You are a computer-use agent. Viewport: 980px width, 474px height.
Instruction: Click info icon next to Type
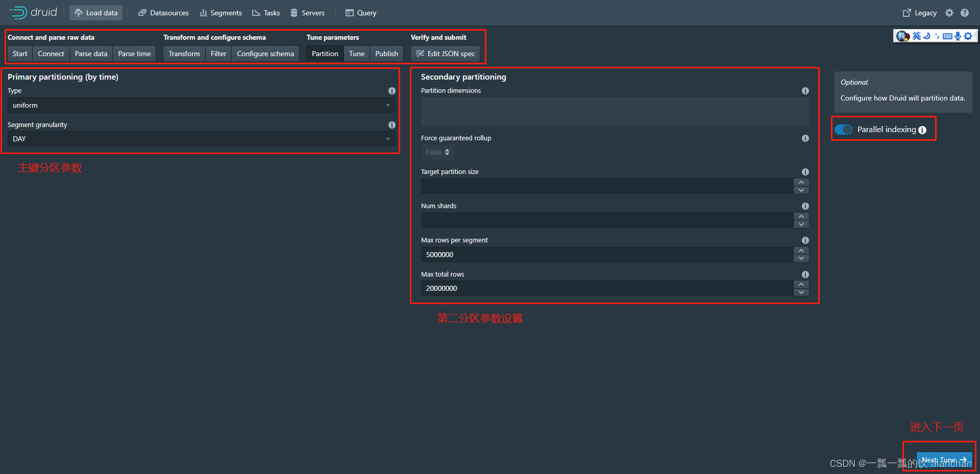391,91
